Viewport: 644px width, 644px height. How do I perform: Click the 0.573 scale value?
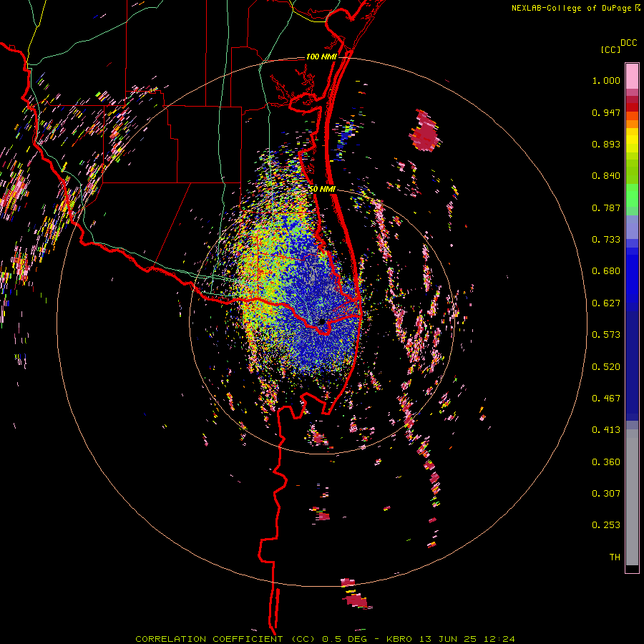click(606, 335)
